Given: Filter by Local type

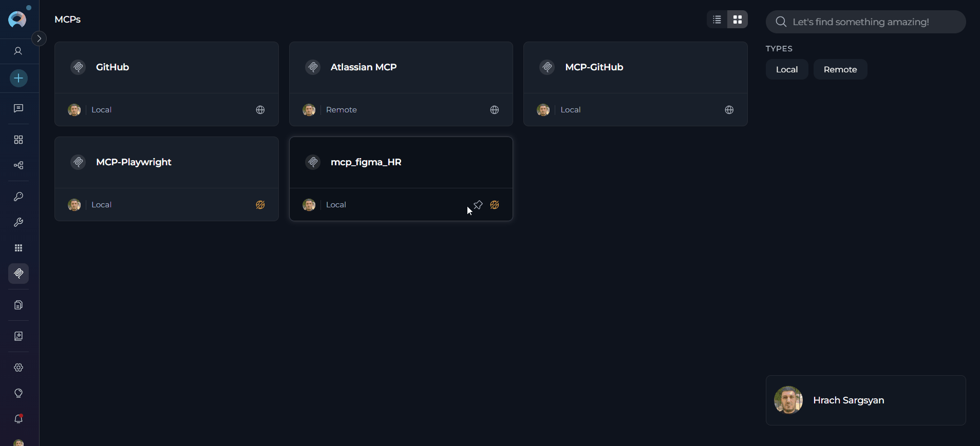Looking at the screenshot, I should 787,69.
